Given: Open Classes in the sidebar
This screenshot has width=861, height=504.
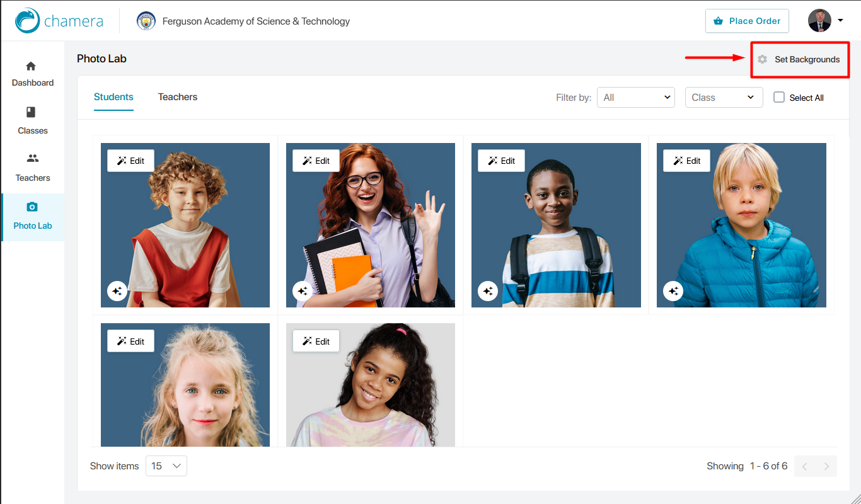Looking at the screenshot, I should tap(33, 122).
